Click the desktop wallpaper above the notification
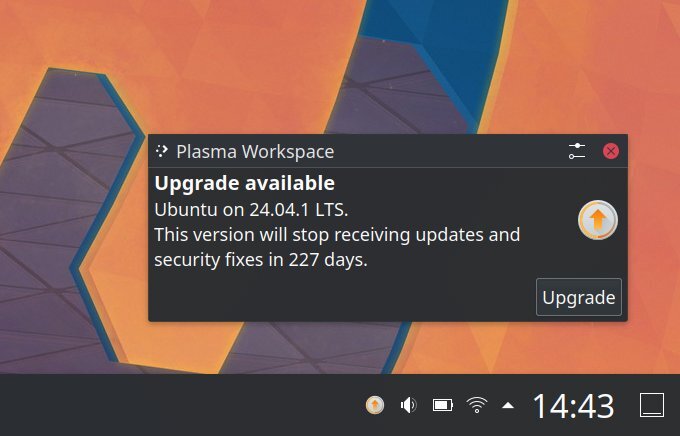The height and width of the screenshot is (436, 680). point(260,65)
